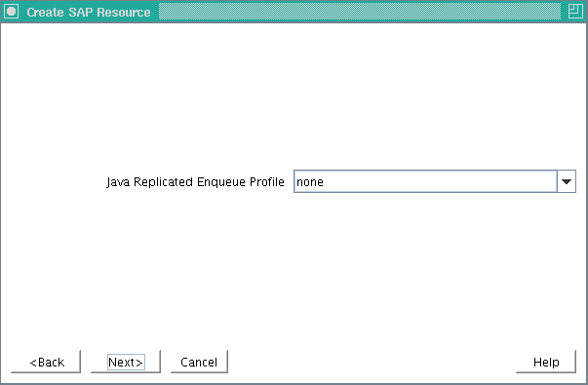588x385 pixels.
Task: Focus the enqueue profile selection field
Action: (425, 181)
